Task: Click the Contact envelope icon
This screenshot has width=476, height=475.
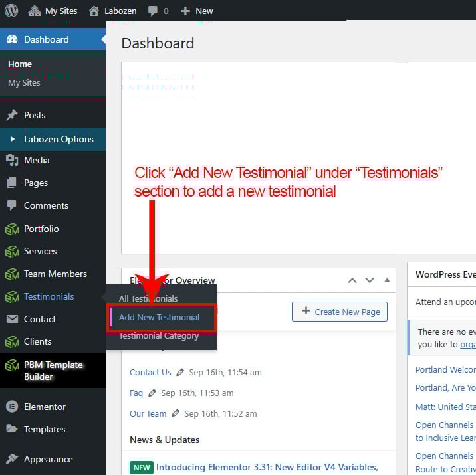Action: tap(12, 319)
